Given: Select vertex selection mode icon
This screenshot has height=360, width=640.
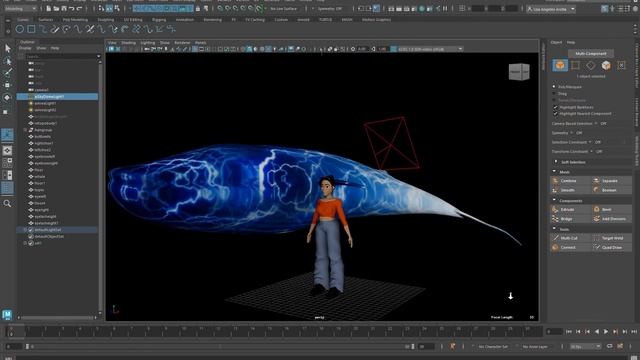Looking at the screenshot, I should pos(575,65).
